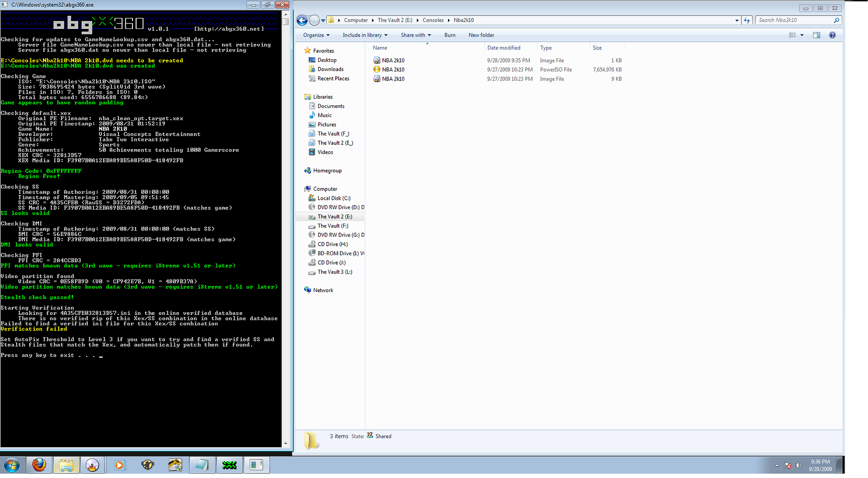Viewport: 868px width, 478px height.
Task: Open the Pictures library
Action: click(327, 125)
